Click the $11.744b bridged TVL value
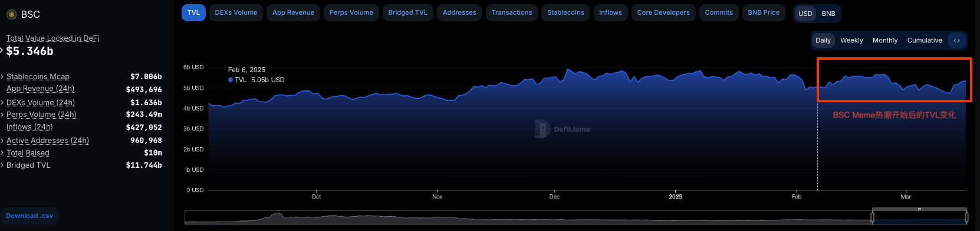 144,165
